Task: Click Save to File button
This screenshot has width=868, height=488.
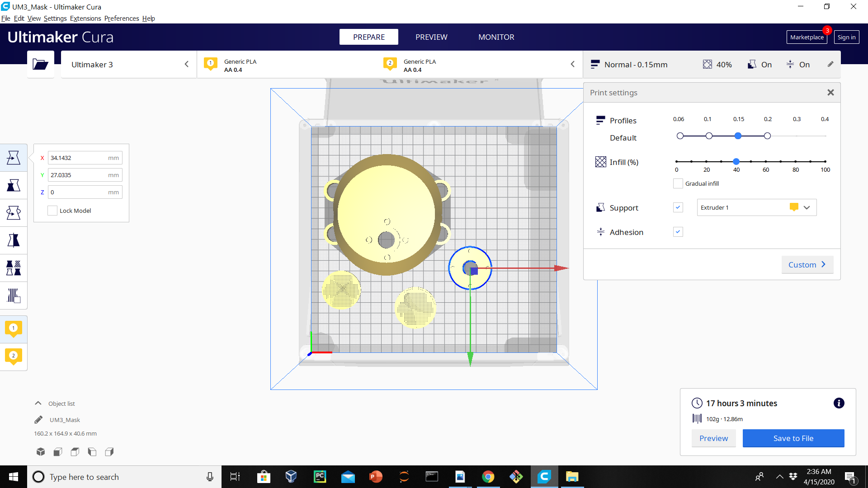Action: (793, 438)
